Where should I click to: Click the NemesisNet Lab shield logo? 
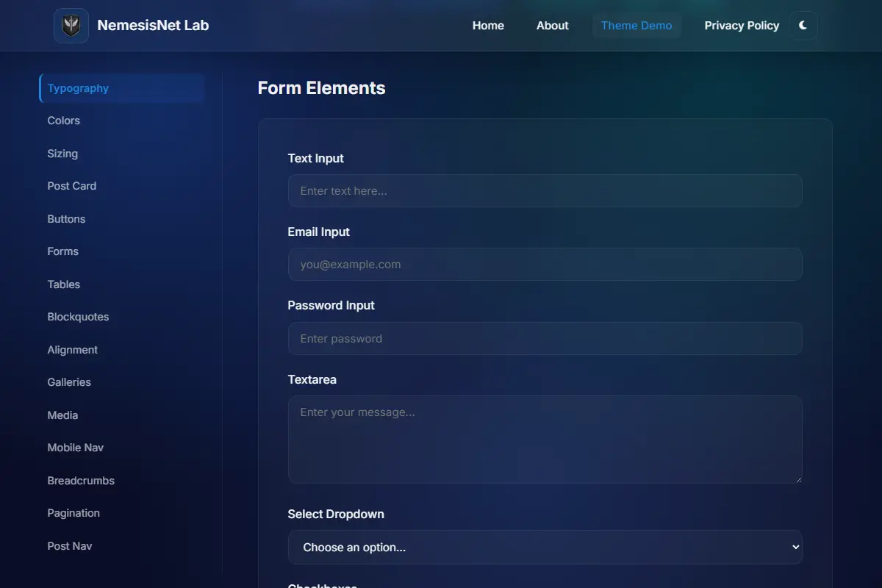(x=71, y=26)
